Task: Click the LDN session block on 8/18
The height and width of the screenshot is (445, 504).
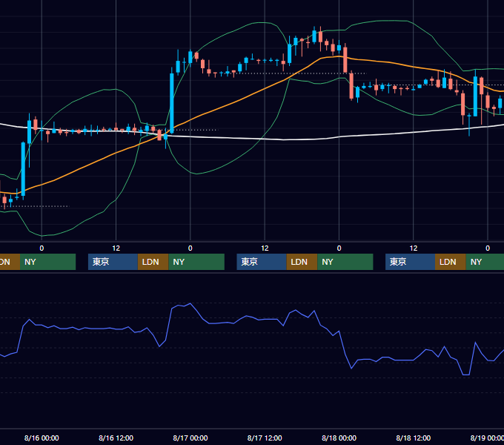Action: pyautogui.click(x=451, y=262)
